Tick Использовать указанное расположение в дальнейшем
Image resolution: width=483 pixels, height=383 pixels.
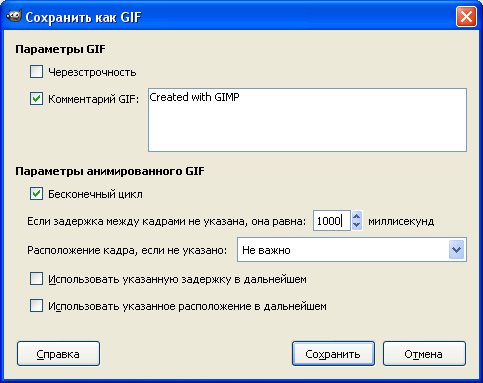(36, 306)
